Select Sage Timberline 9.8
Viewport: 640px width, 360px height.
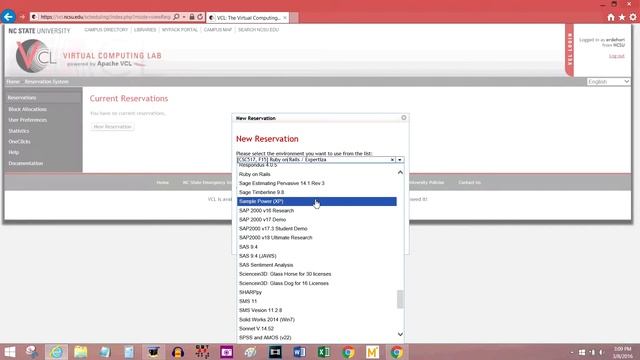[x=317, y=192]
